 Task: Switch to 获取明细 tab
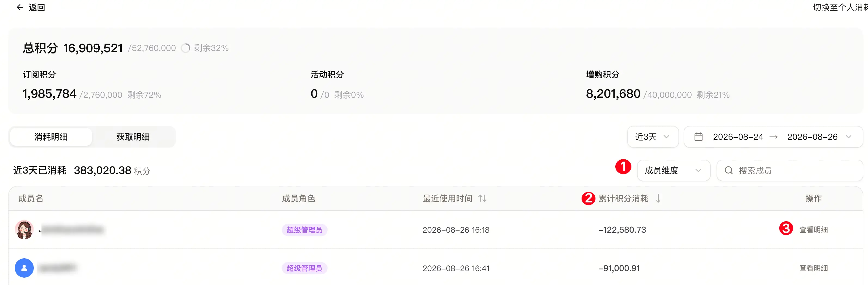(133, 137)
